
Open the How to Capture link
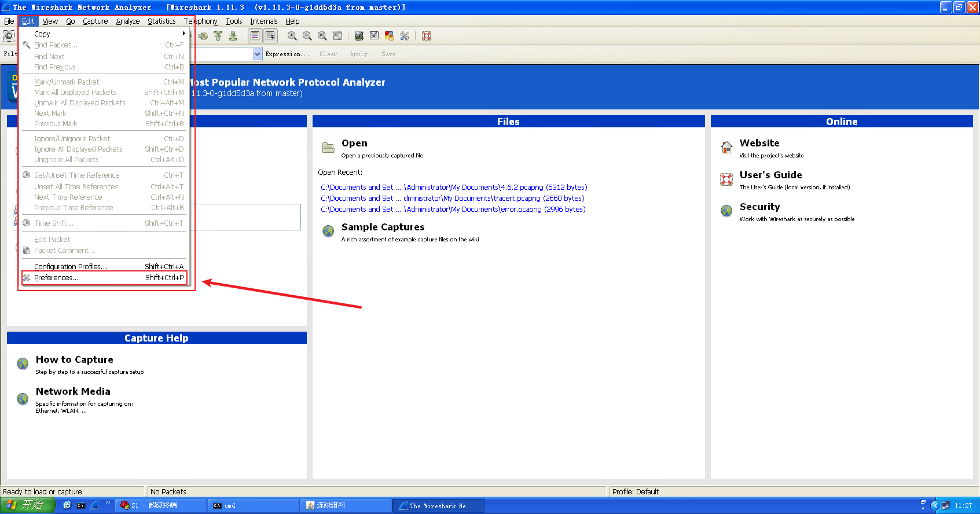tap(75, 359)
